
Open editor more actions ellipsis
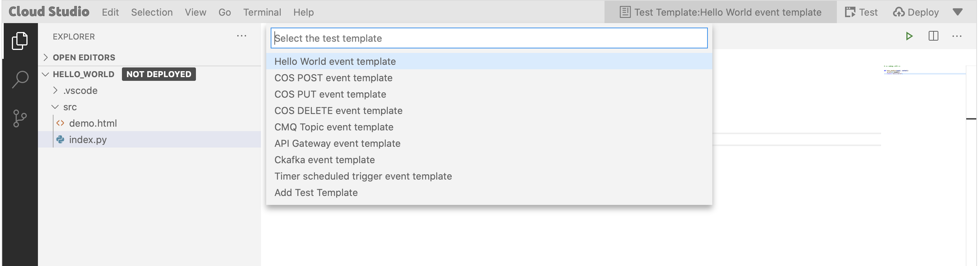coord(957,36)
